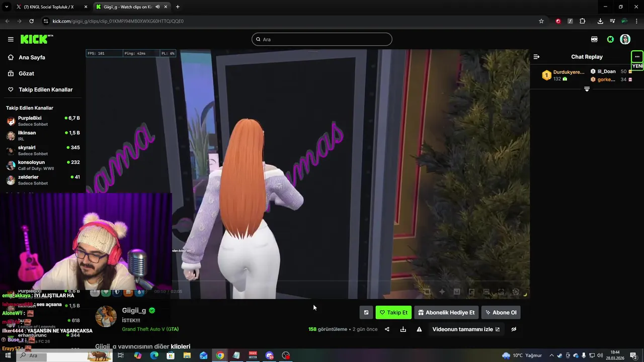The height and width of the screenshot is (362, 644).
Task: Open red browser extension icon
Action: [x=558, y=21]
